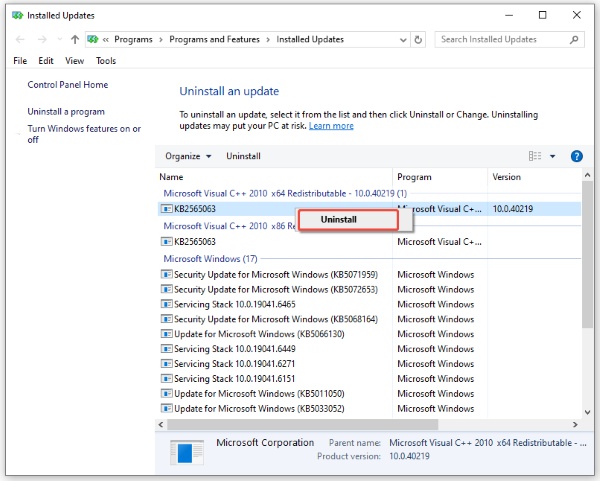
Task: Go up one folder level
Action: coord(75,39)
